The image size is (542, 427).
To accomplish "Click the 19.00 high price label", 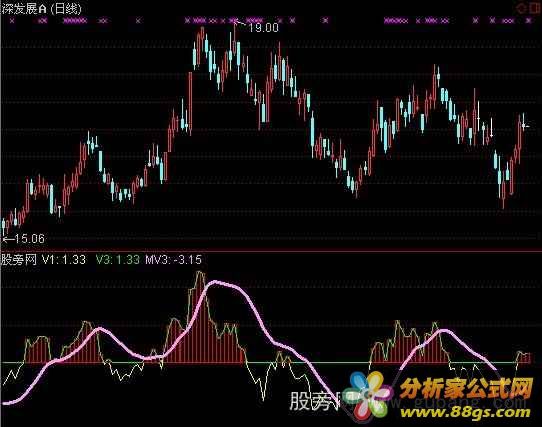I will (x=263, y=28).
